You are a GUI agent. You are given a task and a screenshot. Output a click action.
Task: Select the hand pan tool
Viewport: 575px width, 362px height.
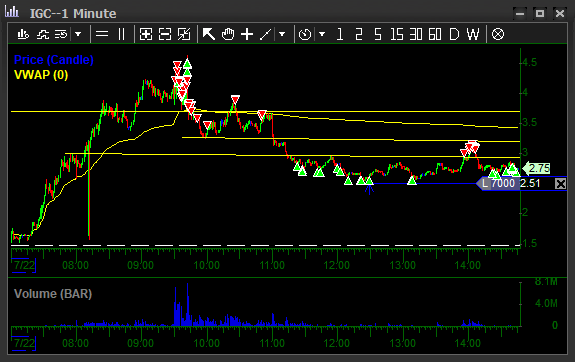pos(228,34)
